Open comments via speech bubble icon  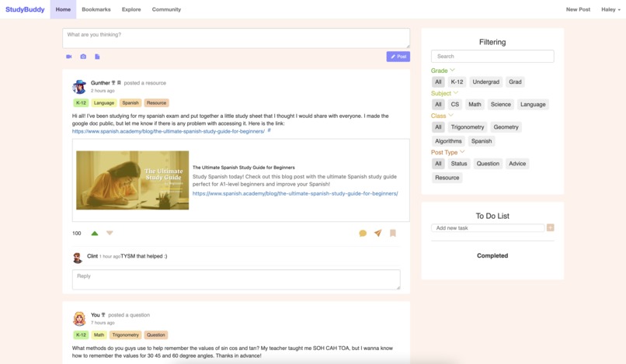coord(363,233)
